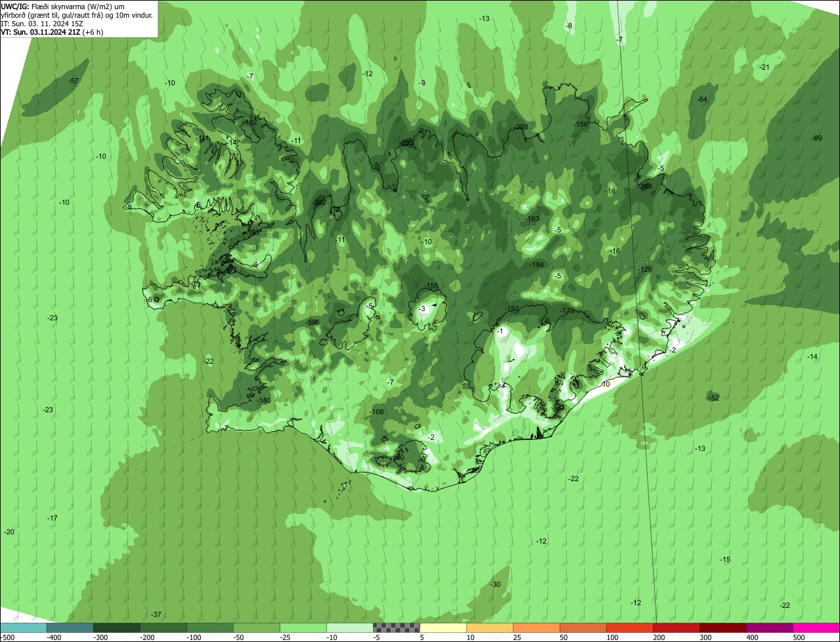Click the 'VT: Sun. 03.11.2024 21Z (+6 h)' line
The width and height of the screenshot is (840, 642).
(x=52, y=32)
